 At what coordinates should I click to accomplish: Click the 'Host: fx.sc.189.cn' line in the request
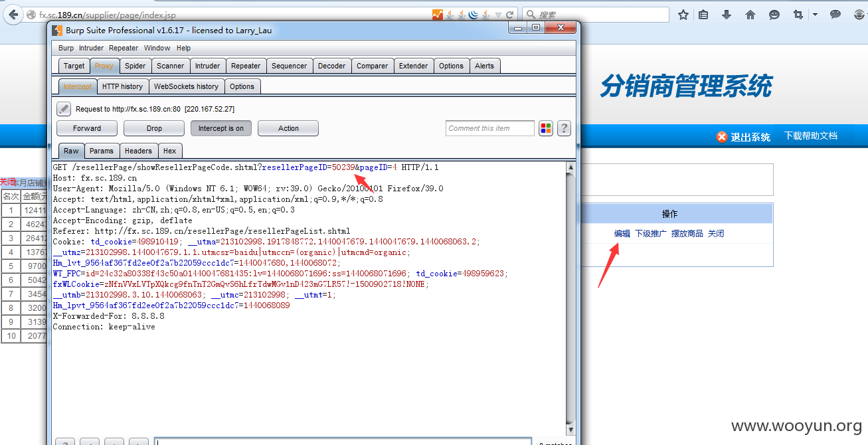pyautogui.click(x=95, y=178)
